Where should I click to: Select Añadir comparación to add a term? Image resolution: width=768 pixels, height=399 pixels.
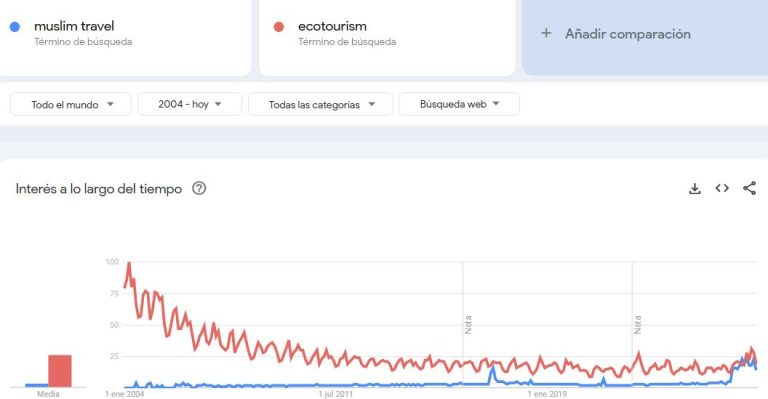(x=628, y=34)
